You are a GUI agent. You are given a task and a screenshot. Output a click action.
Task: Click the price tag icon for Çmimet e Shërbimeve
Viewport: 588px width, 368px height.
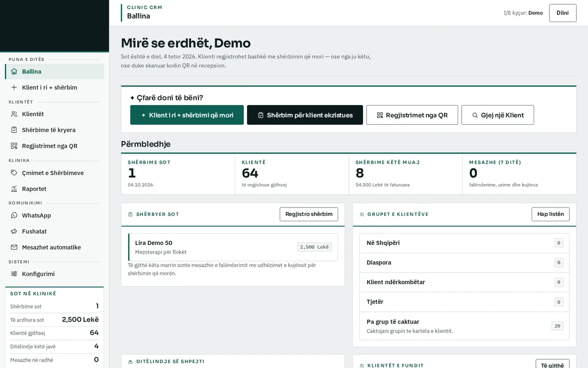coord(14,173)
